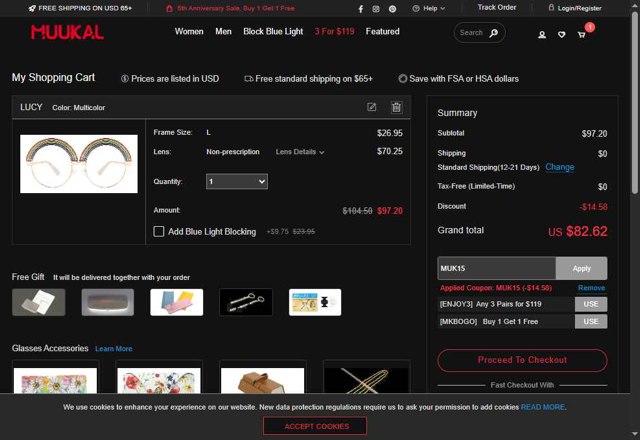Click Track Order link
Viewport: 640px width, 440px height.
point(497,7)
